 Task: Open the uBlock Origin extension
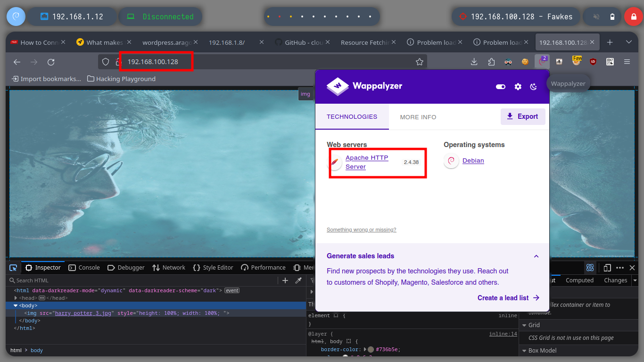[593, 62]
